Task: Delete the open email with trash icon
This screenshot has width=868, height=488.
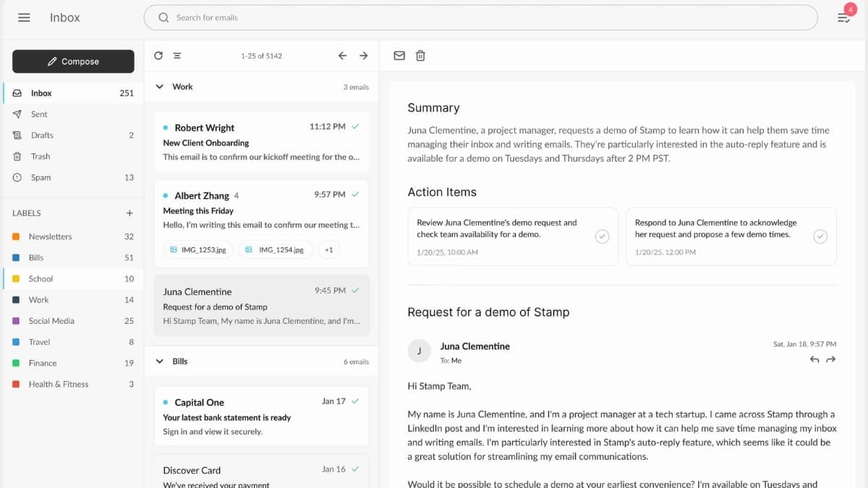Action: point(420,56)
